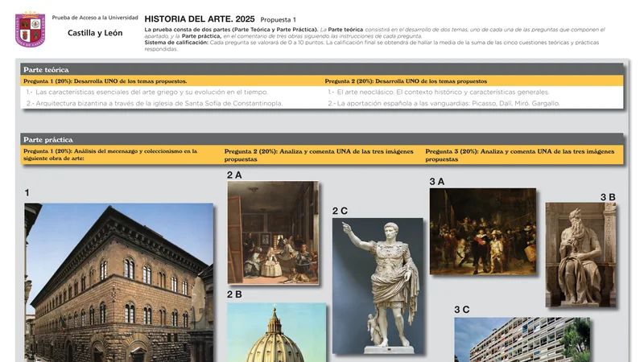
Task: Select the "Parte práctica" section header
Action: [47, 139]
